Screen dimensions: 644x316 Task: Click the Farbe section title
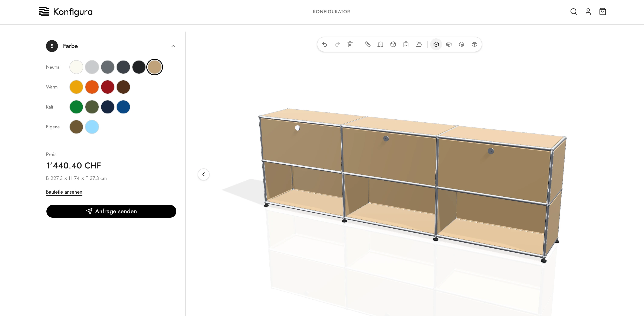pos(70,46)
